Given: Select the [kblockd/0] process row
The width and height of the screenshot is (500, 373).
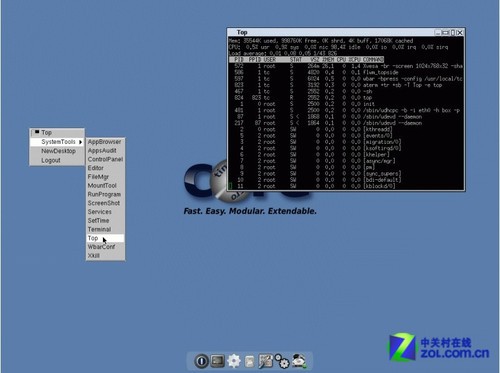Looking at the screenshot, I should tap(346, 186).
